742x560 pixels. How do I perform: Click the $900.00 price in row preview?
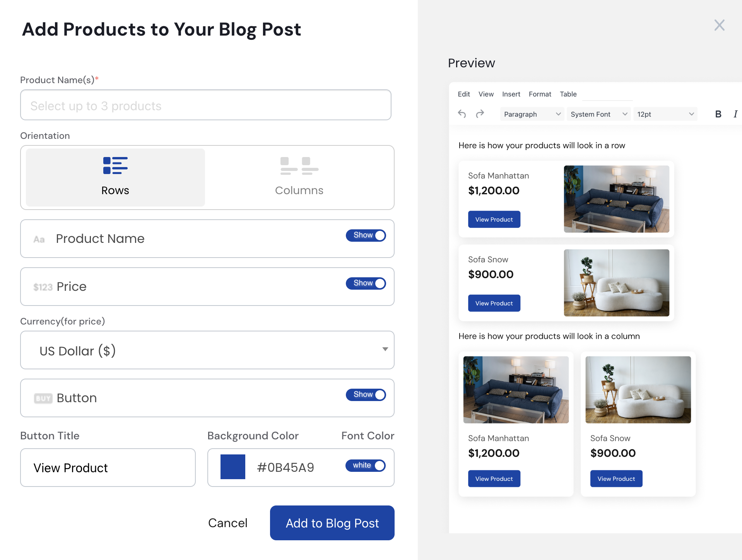[491, 274]
